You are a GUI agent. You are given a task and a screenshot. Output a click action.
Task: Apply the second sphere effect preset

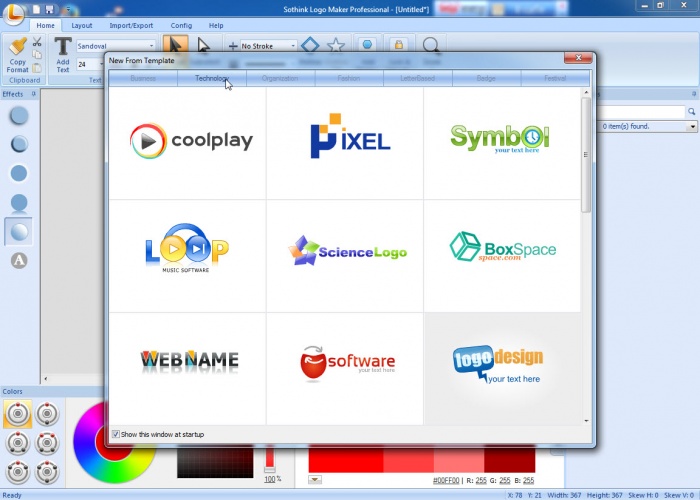tap(19, 144)
